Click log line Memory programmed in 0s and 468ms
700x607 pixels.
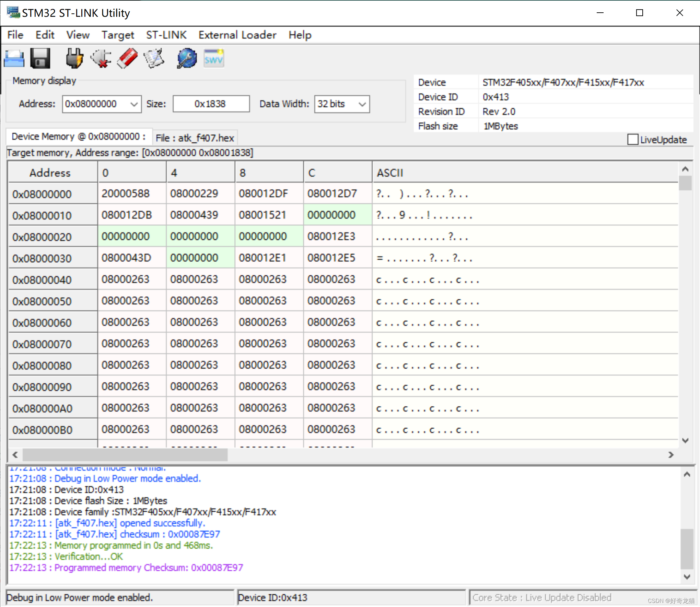point(111,545)
